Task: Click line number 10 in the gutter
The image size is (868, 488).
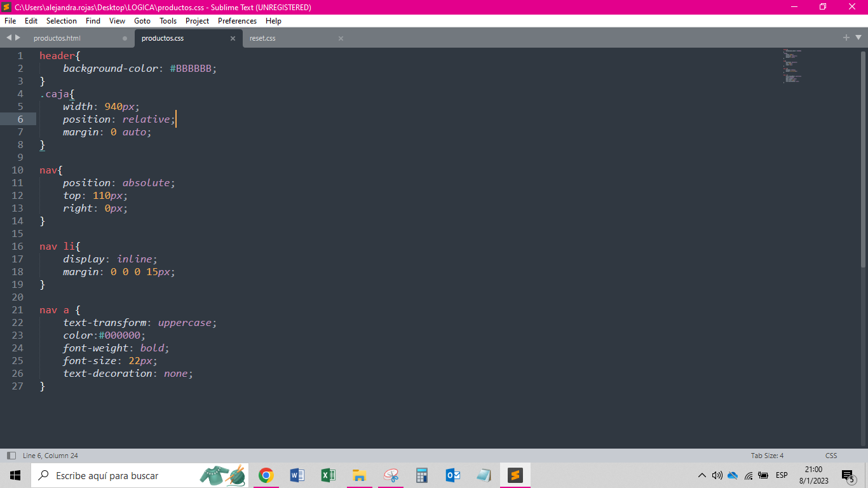Action: 17,170
